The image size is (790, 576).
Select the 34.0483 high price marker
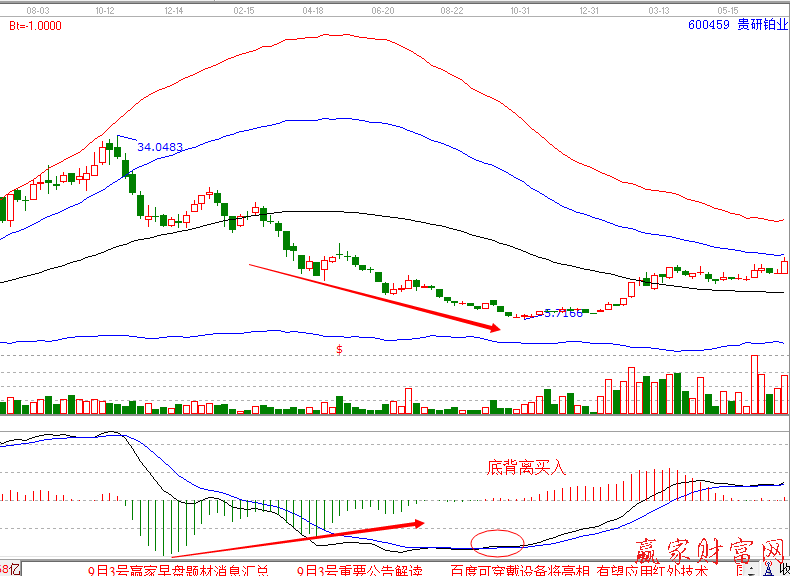coord(160,147)
